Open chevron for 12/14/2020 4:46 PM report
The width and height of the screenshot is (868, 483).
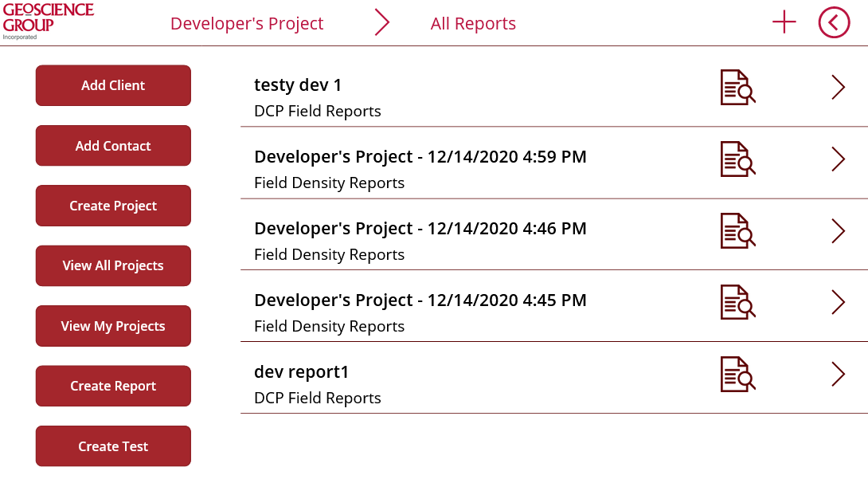838,231
